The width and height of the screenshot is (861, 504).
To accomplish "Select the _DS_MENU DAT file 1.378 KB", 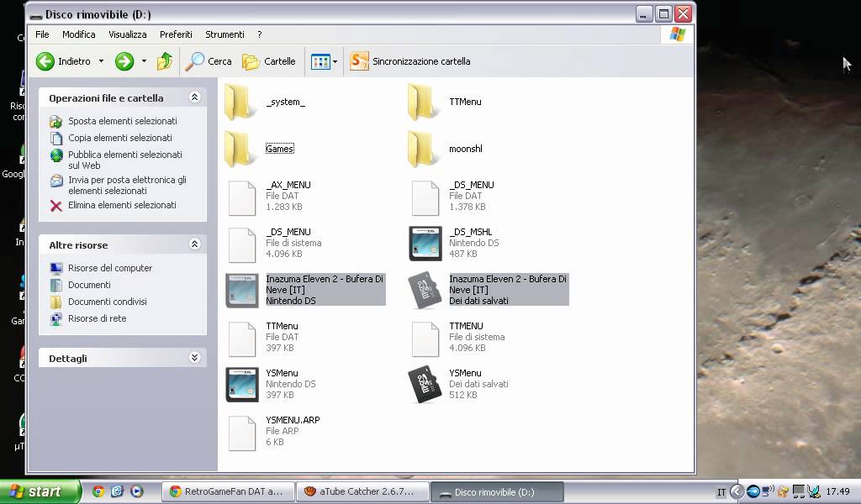I will [x=425, y=198].
